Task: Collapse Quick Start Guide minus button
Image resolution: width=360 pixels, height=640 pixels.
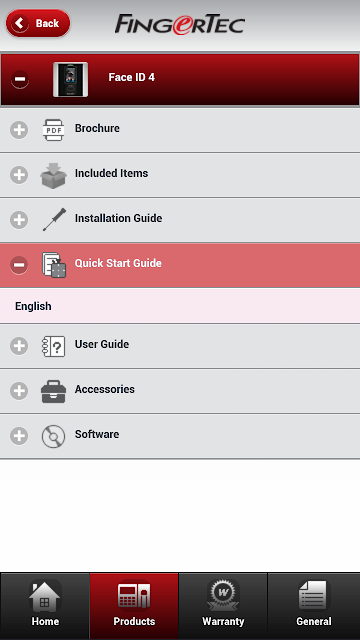Action: [x=19, y=265]
